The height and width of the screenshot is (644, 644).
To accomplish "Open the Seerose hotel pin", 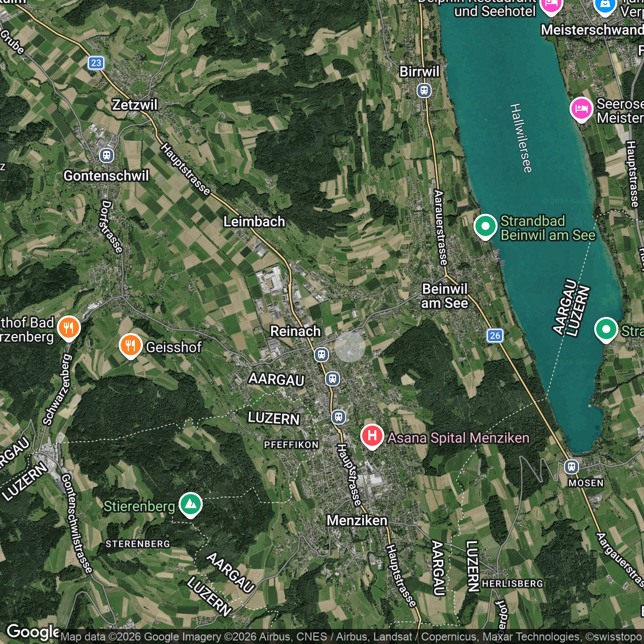I will [581, 109].
